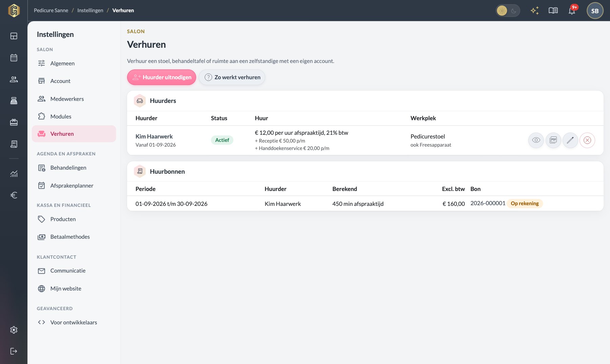This screenshot has height=364, width=610.
Task: Open the customers icon in left rail
Action: coord(14,79)
